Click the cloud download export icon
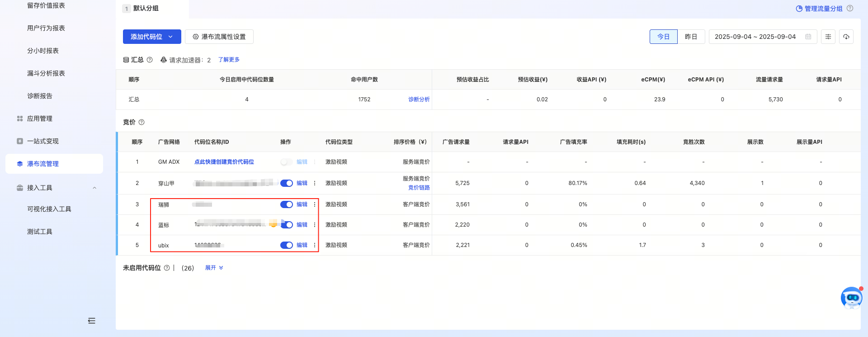Screen dimensions: 868x337 (846, 37)
